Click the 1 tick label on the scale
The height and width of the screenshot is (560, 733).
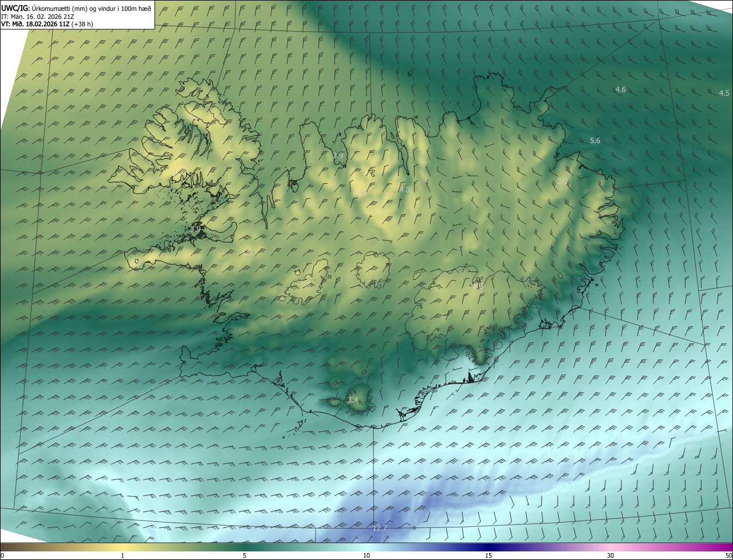coord(123,555)
